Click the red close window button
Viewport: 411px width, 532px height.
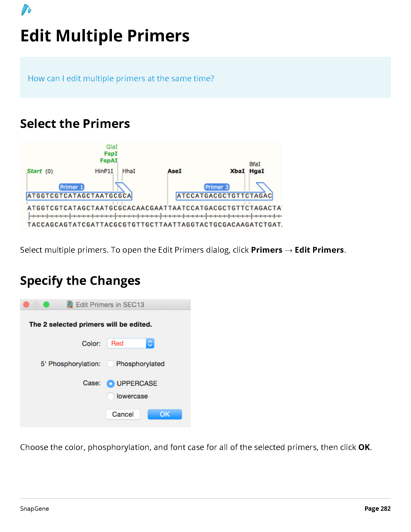click(x=26, y=304)
